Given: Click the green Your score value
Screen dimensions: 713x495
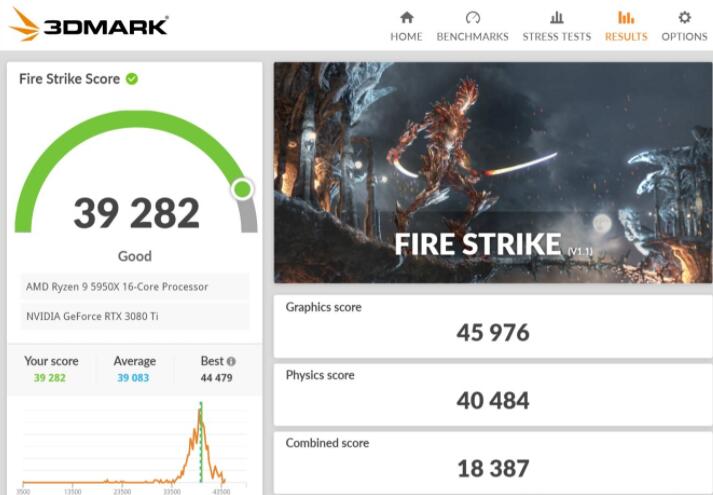Looking at the screenshot, I should coord(49,378).
